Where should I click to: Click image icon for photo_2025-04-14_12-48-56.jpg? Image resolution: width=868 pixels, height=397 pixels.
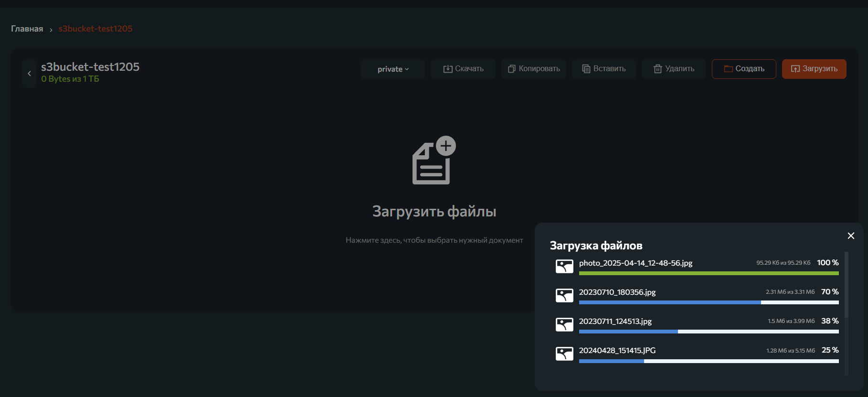(x=564, y=266)
